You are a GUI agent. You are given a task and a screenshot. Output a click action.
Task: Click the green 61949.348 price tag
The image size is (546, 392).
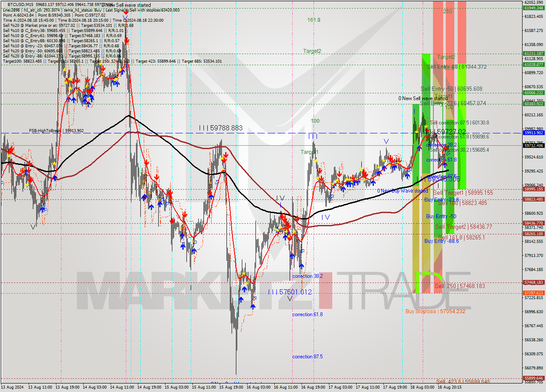click(x=534, y=8)
